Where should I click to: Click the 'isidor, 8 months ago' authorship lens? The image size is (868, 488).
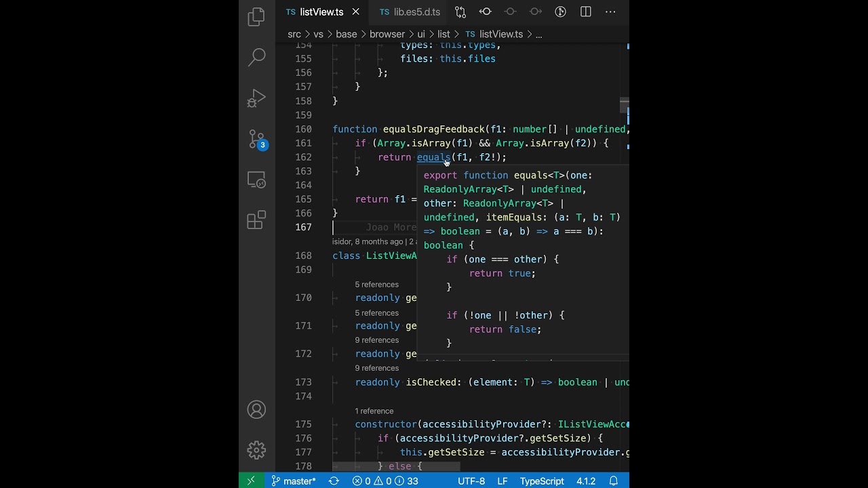367,241
